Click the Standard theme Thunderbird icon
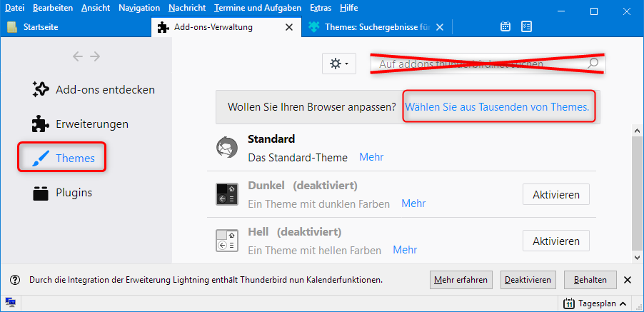This screenshot has width=644, height=312. coord(227,147)
